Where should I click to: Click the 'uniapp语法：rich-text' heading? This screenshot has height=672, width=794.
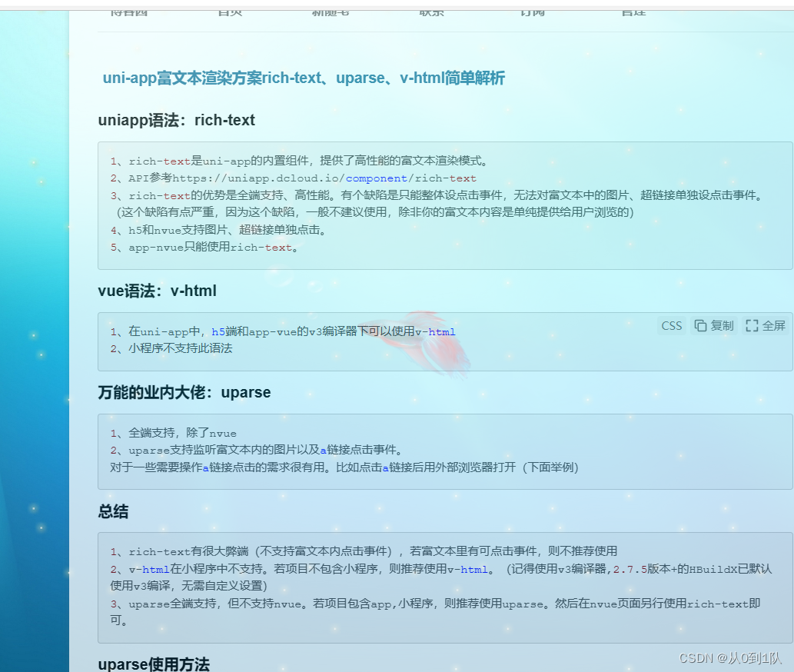pyautogui.click(x=176, y=121)
